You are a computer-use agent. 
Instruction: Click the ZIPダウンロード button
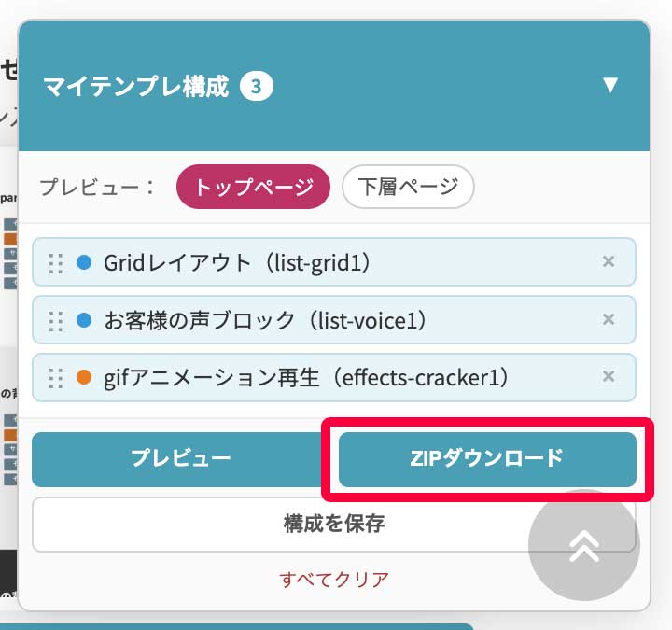point(486,458)
